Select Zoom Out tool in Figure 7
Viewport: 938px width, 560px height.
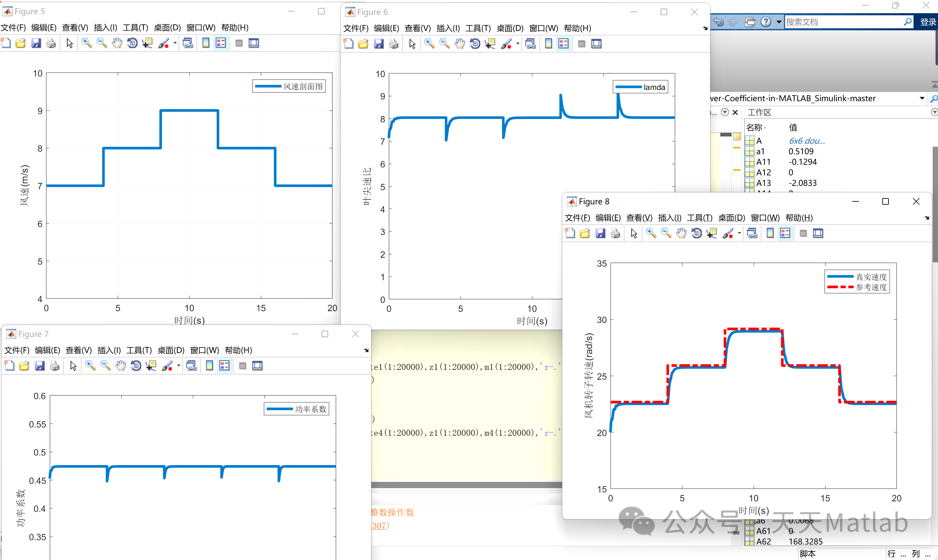coord(105,366)
